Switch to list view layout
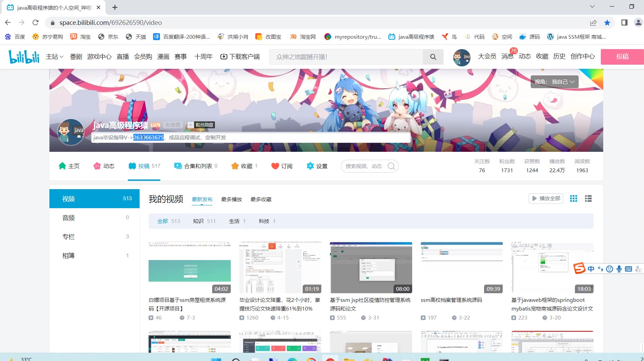644x361 pixels. (588, 198)
